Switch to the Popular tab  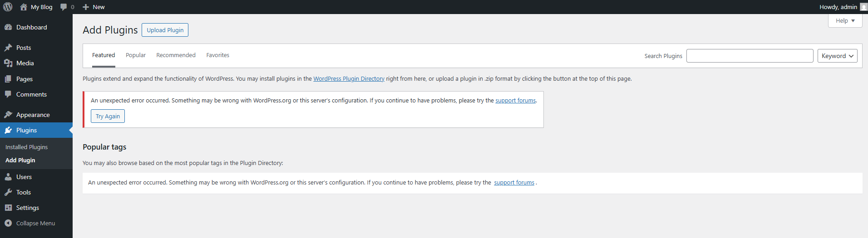pyautogui.click(x=136, y=55)
